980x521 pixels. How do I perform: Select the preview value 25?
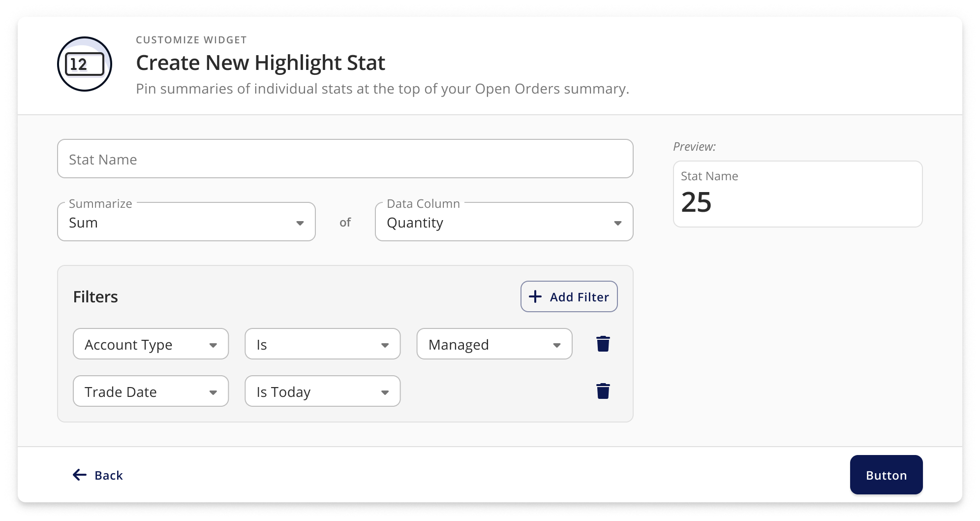point(696,202)
